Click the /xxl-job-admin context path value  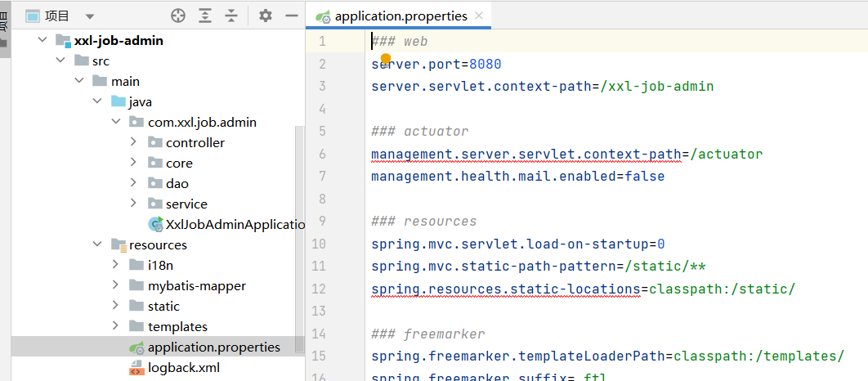pyautogui.click(x=657, y=87)
